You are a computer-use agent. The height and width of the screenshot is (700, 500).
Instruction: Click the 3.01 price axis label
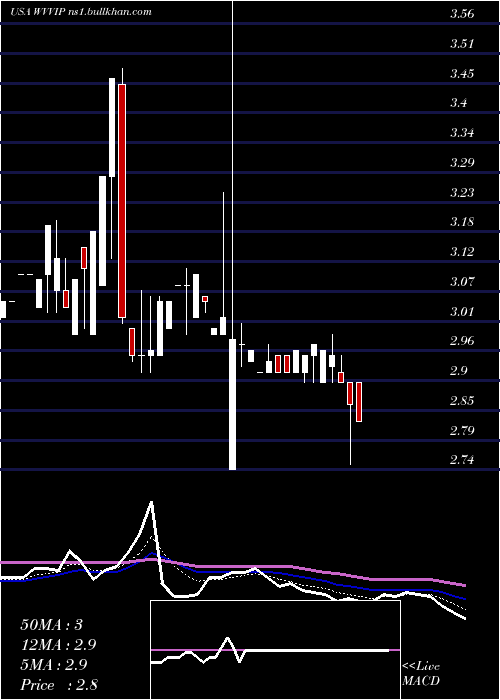point(462,311)
